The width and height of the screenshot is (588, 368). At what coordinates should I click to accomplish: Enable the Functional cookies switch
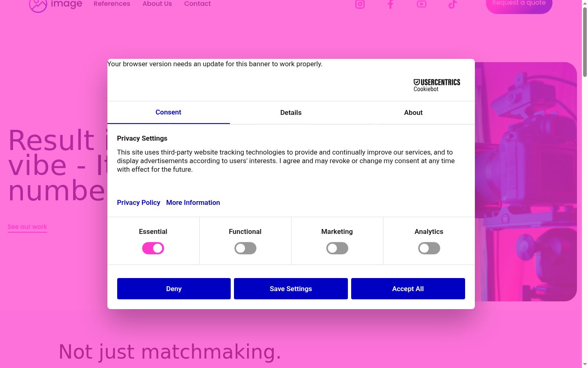(x=245, y=248)
